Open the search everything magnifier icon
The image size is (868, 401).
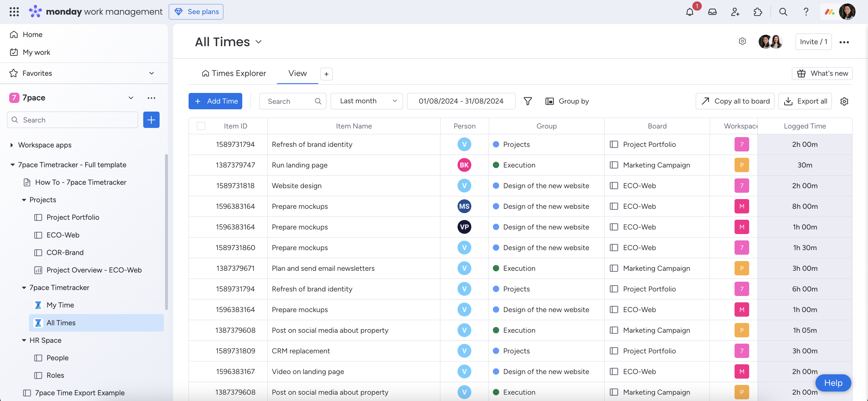[x=783, y=12]
